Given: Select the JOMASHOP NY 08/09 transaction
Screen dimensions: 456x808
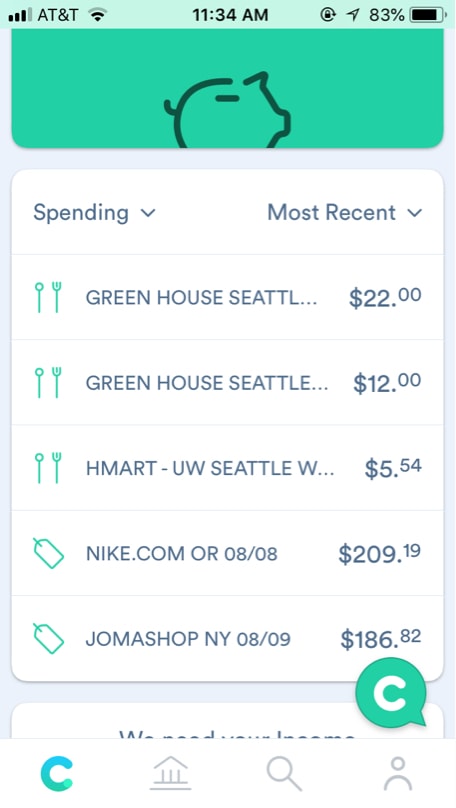Looking at the screenshot, I should pos(227,638).
